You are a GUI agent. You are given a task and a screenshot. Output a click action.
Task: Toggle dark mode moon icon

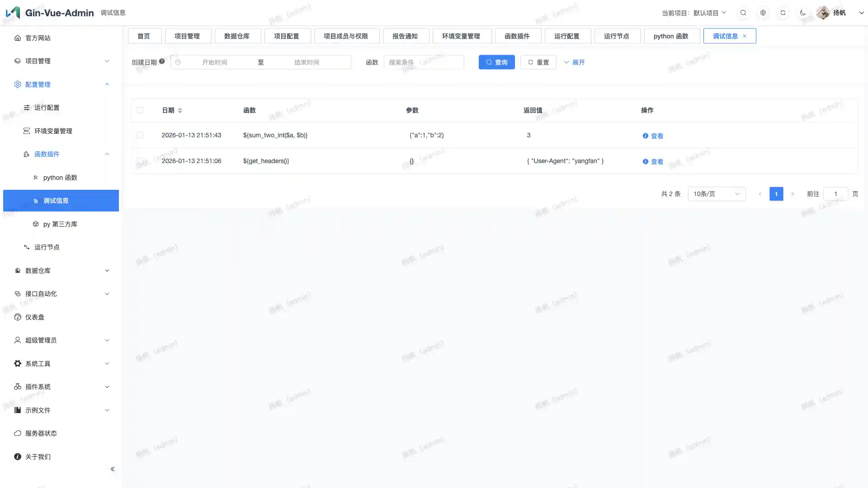click(803, 13)
